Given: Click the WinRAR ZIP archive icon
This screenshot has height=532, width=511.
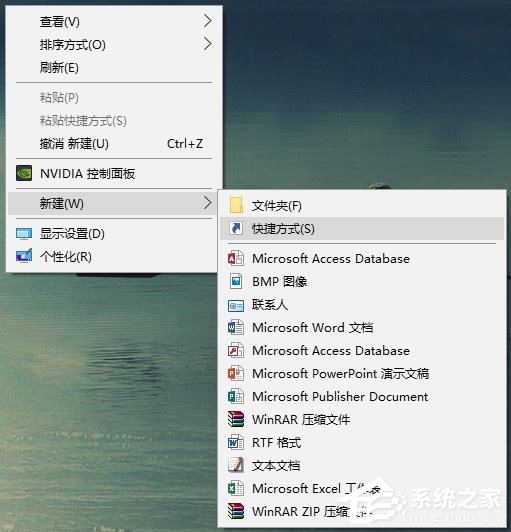Looking at the screenshot, I should (236, 511).
